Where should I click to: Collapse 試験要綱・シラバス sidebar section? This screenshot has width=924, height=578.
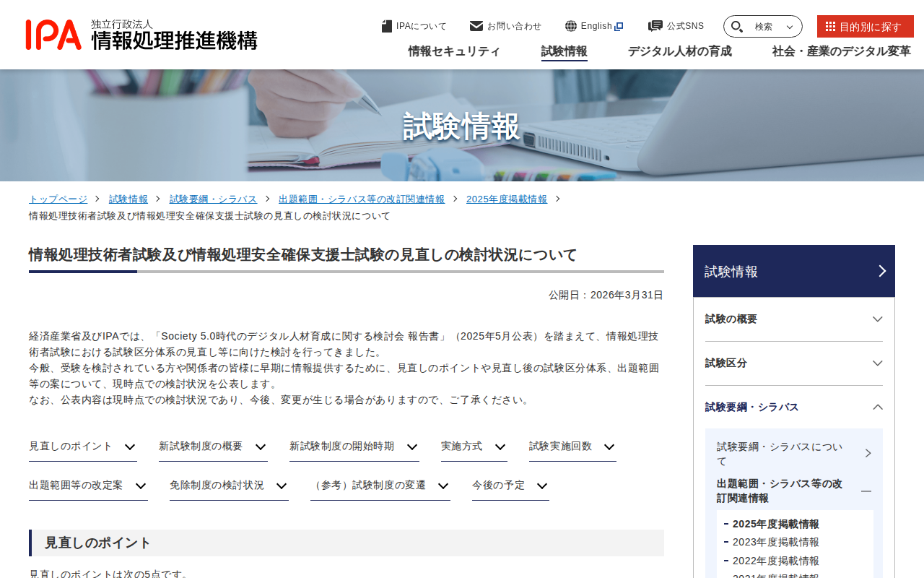pyautogui.click(x=794, y=407)
